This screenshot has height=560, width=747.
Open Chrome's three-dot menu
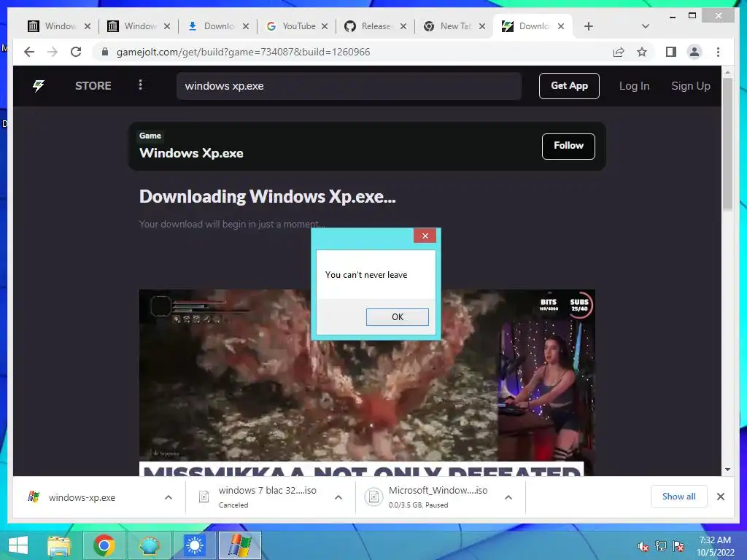pos(718,52)
